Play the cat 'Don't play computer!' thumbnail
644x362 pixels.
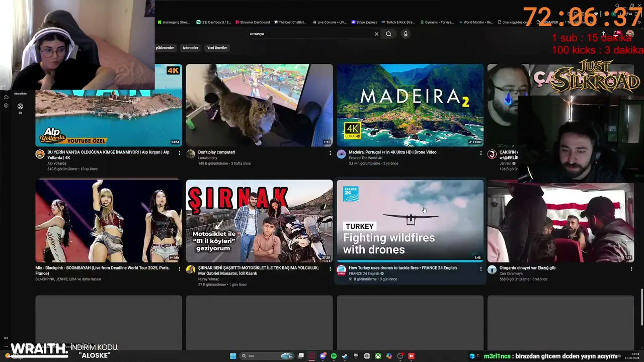pos(259,105)
